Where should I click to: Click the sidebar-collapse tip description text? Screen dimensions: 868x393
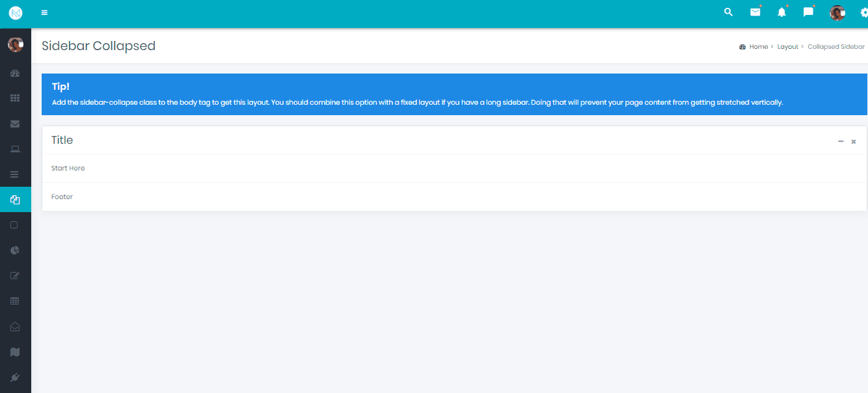(x=417, y=103)
